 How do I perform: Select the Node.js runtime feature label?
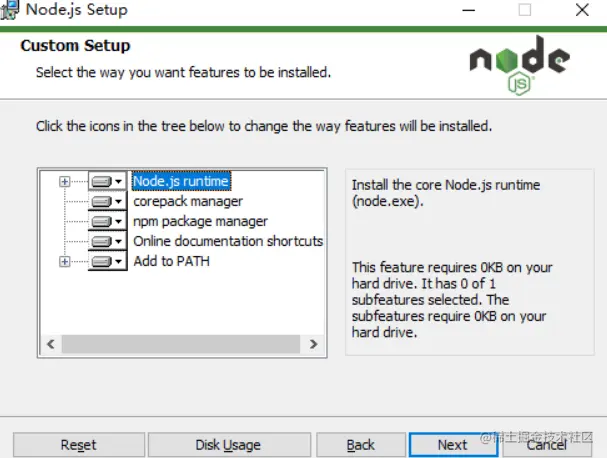181,181
